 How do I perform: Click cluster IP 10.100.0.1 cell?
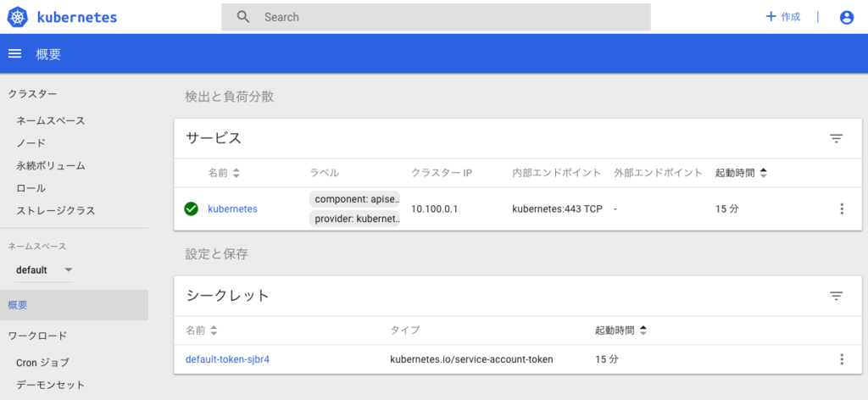(435, 209)
